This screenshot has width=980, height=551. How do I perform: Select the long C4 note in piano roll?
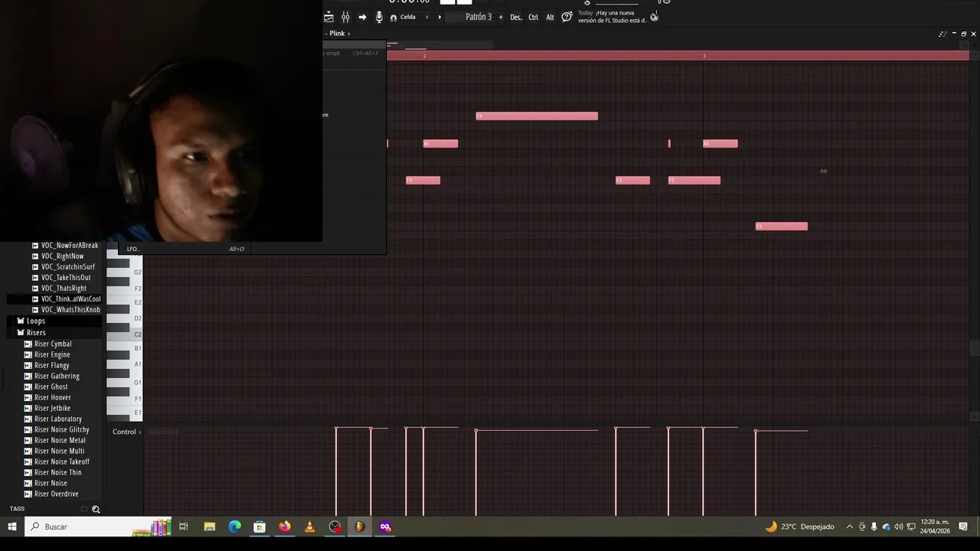click(537, 116)
